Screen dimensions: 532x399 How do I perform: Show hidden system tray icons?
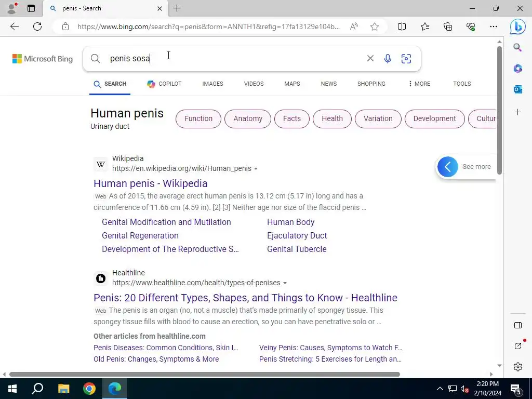tap(440, 389)
